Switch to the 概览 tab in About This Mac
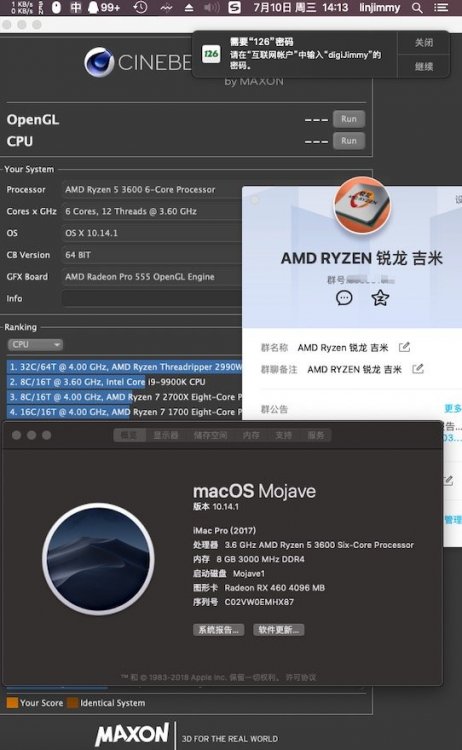 coord(129,435)
